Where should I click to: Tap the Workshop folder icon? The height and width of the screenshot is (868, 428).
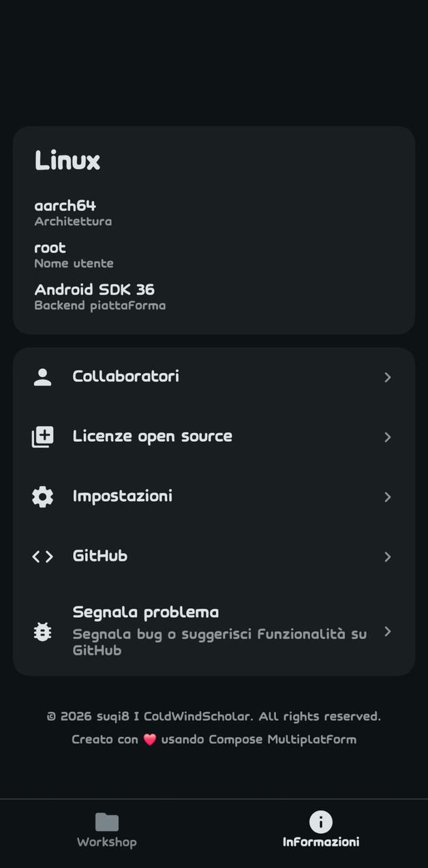(107, 822)
